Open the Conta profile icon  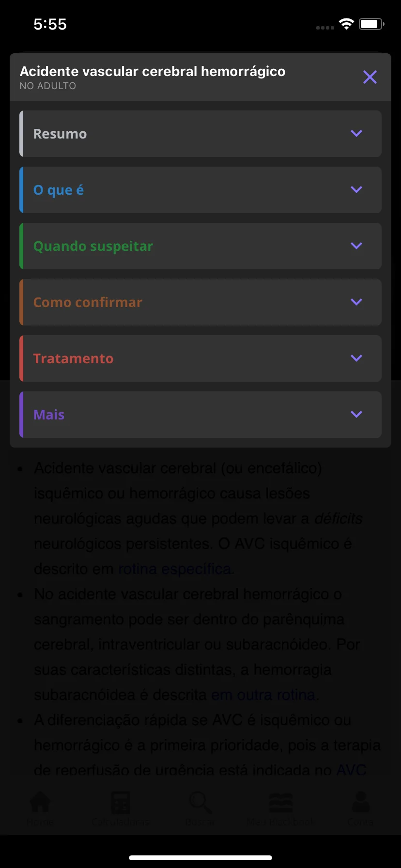pos(360,802)
